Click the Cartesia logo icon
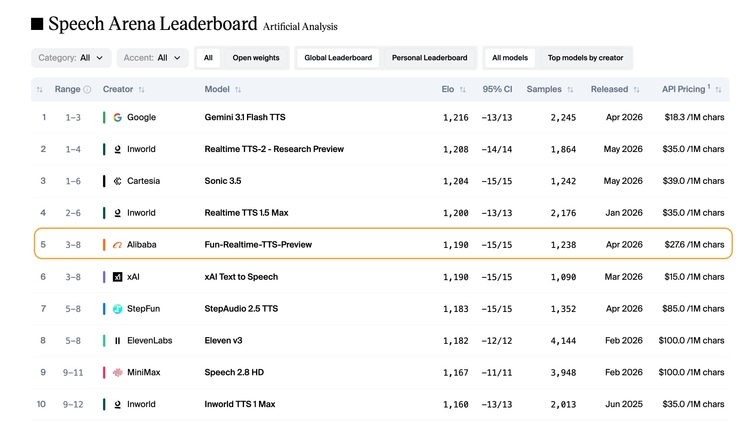This screenshot has height=423, width=750. point(117,181)
